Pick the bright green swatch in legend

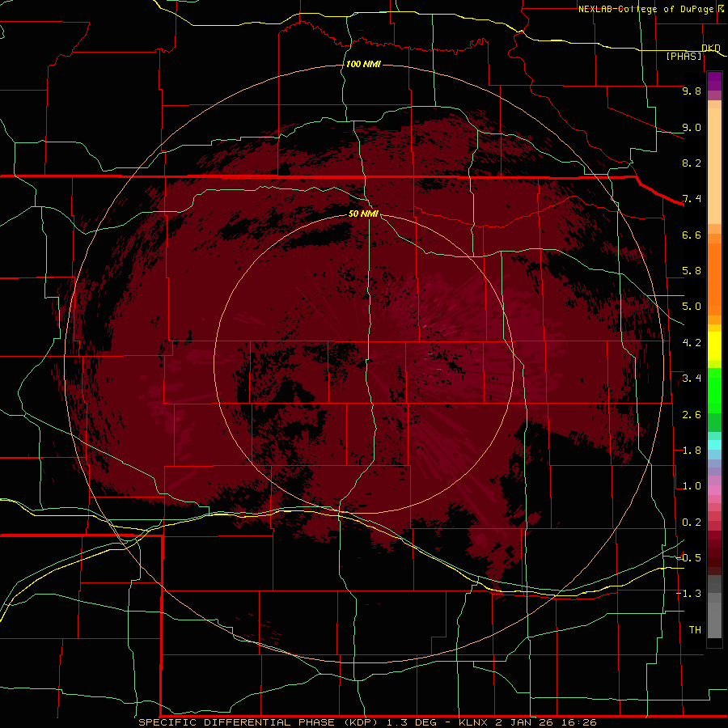click(714, 391)
